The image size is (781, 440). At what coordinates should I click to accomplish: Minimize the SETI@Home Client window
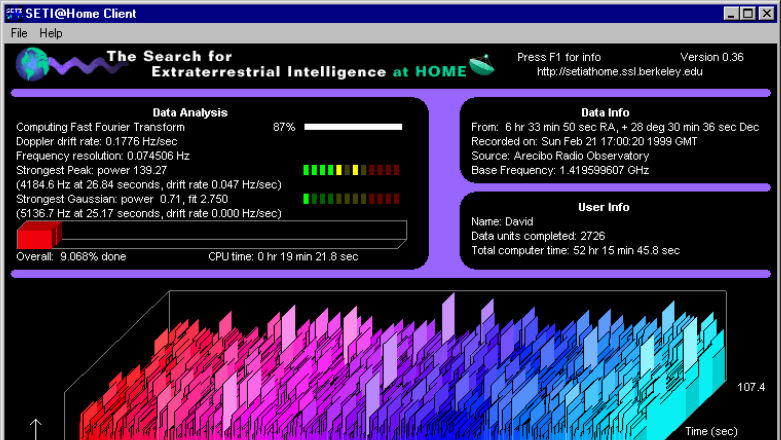[x=731, y=13]
